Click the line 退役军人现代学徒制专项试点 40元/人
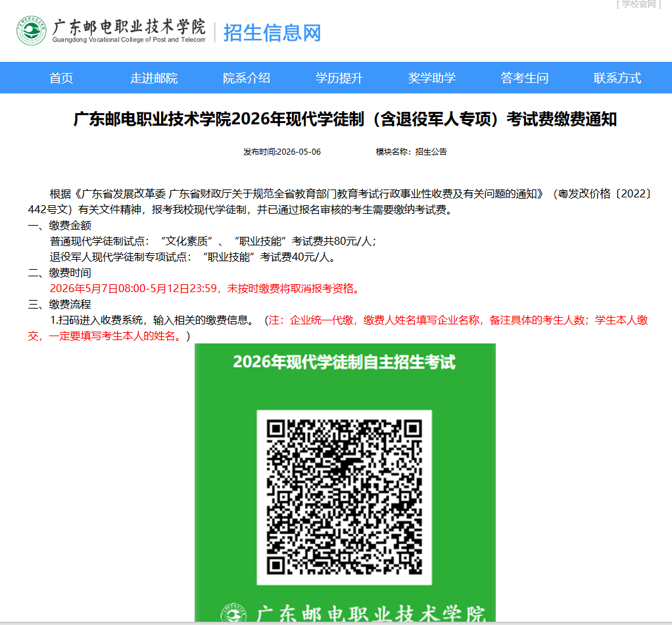The width and height of the screenshot is (672, 625). point(192,257)
